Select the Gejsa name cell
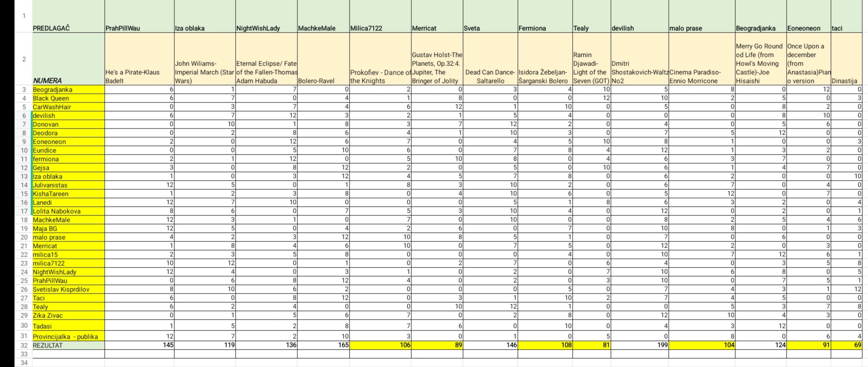 [68, 168]
